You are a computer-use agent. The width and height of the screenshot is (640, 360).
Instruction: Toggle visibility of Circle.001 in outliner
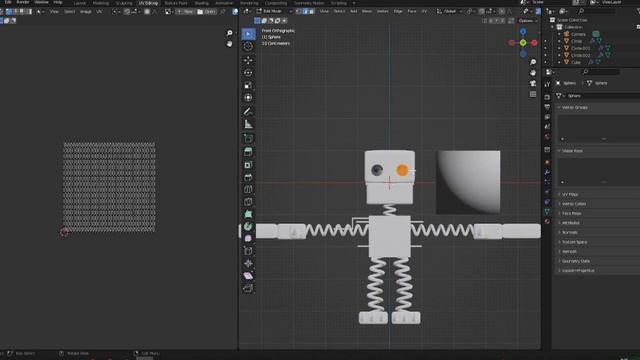(x=545, y=48)
